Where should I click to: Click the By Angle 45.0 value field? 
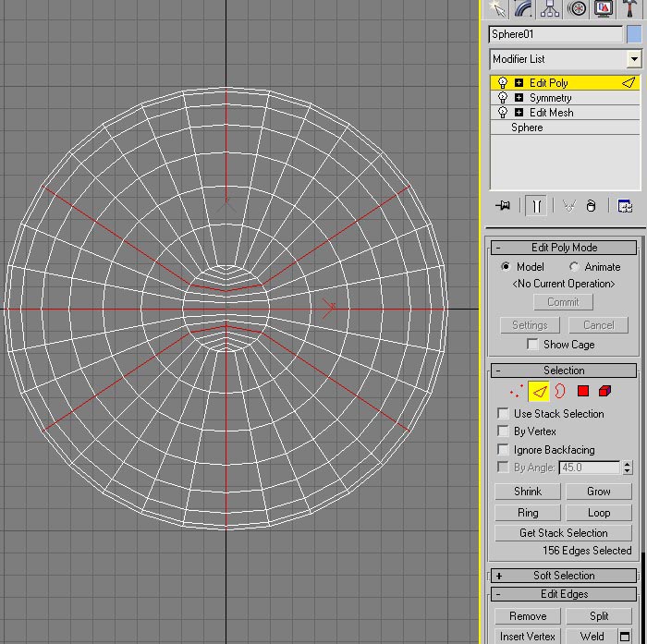590,468
